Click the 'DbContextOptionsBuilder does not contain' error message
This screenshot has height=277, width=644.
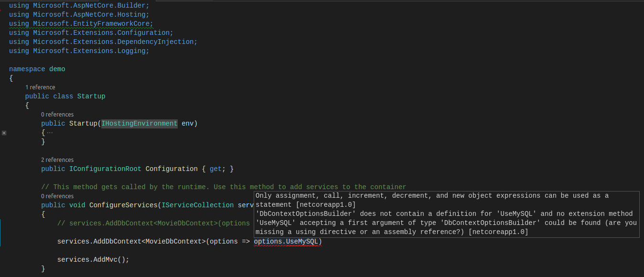point(446,223)
